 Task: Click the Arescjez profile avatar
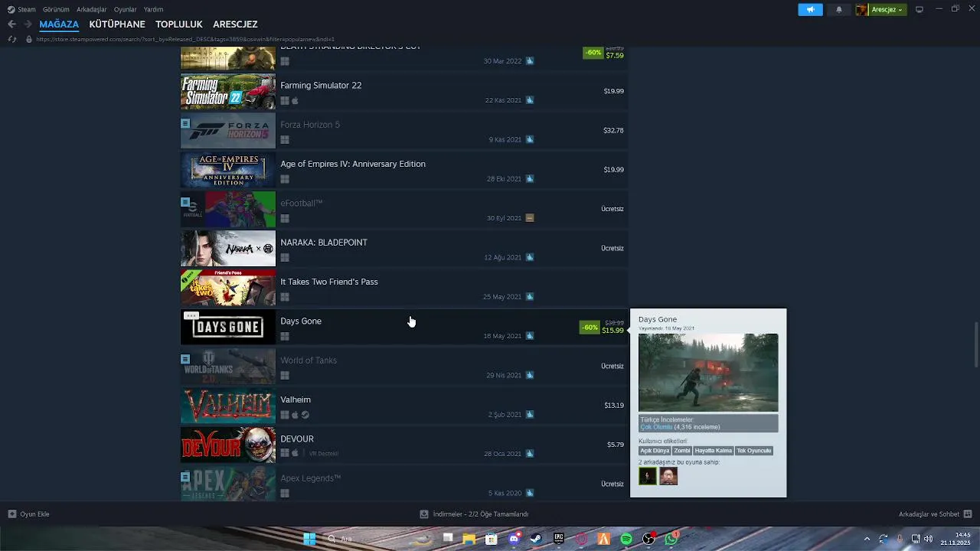pyautogui.click(x=862, y=9)
